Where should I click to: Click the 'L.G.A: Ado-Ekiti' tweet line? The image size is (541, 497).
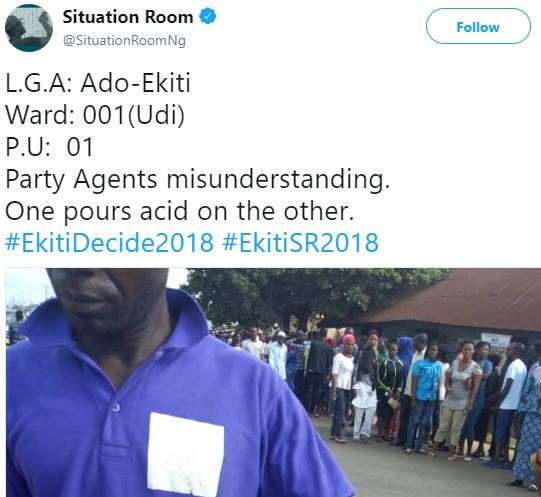pyautogui.click(x=98, y=83)
